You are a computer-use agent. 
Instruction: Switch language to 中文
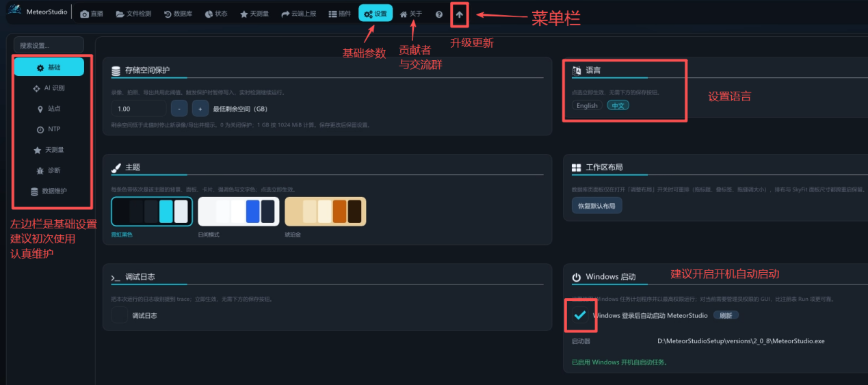[x=618, y=105]
